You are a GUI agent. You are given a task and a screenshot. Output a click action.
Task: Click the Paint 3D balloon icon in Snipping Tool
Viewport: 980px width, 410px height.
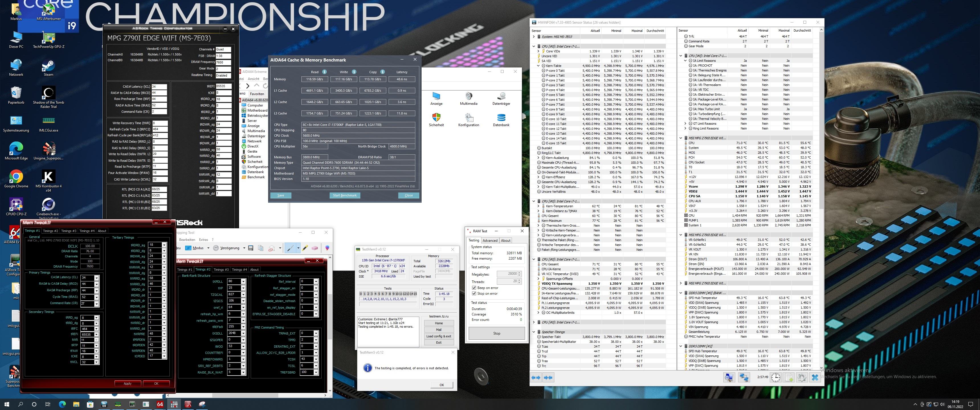click(327, 248)
